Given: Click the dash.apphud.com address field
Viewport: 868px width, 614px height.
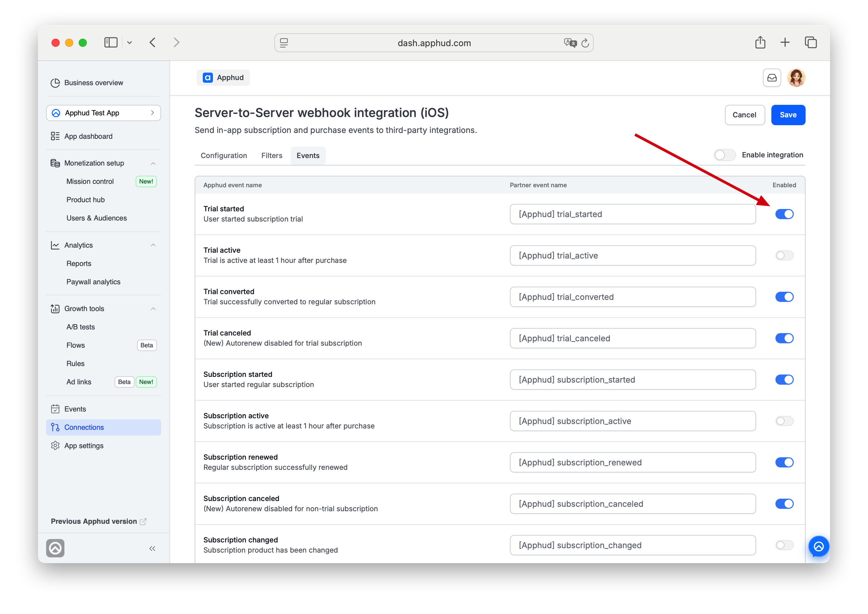Looking at the screenshot, I should [x=434, y=43].
